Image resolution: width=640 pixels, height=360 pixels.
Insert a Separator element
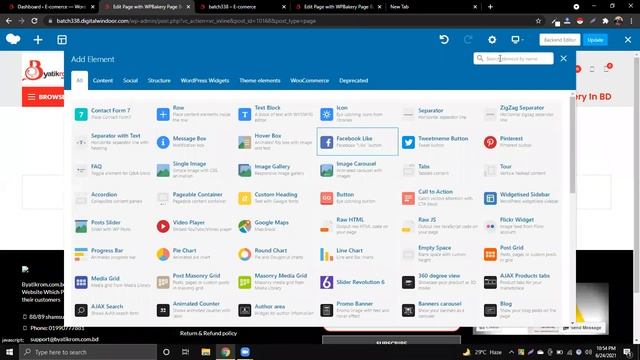(439, 114)
